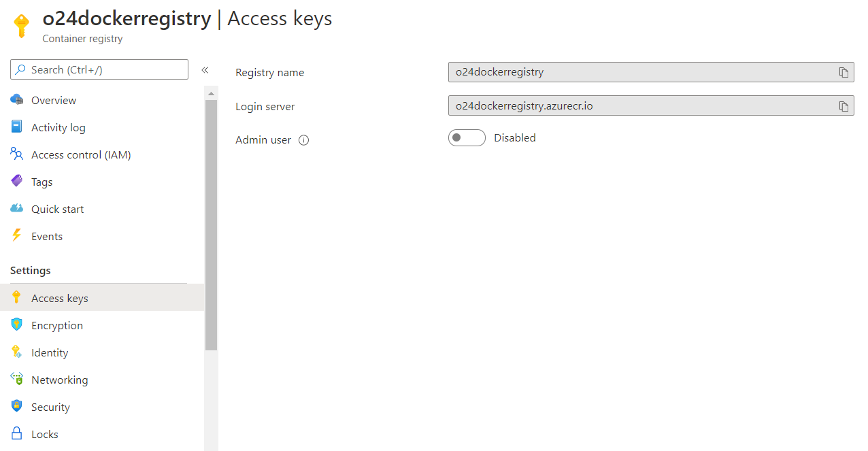This screenshot has width=868, height=451.
Task: Open Quick start via its cloud icon
Action: [16, 209]
